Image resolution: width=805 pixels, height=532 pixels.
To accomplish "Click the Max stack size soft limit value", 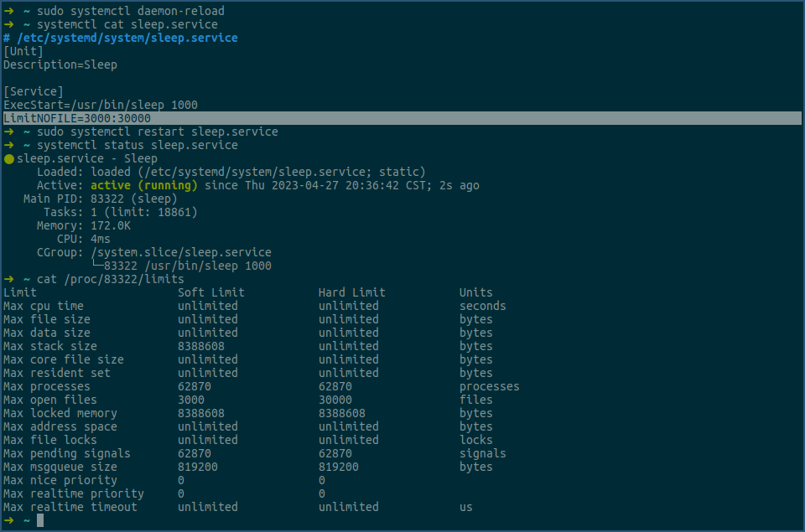I will [201, 346].
